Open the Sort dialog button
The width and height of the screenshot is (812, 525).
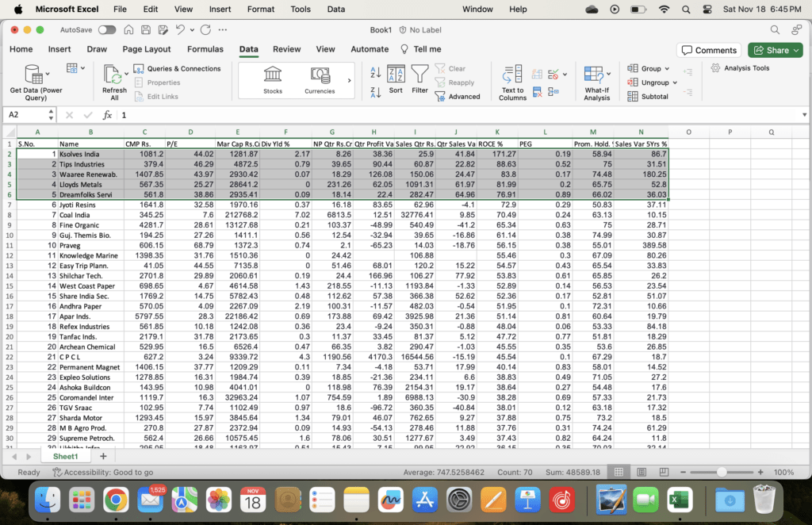tap(396, 80)
